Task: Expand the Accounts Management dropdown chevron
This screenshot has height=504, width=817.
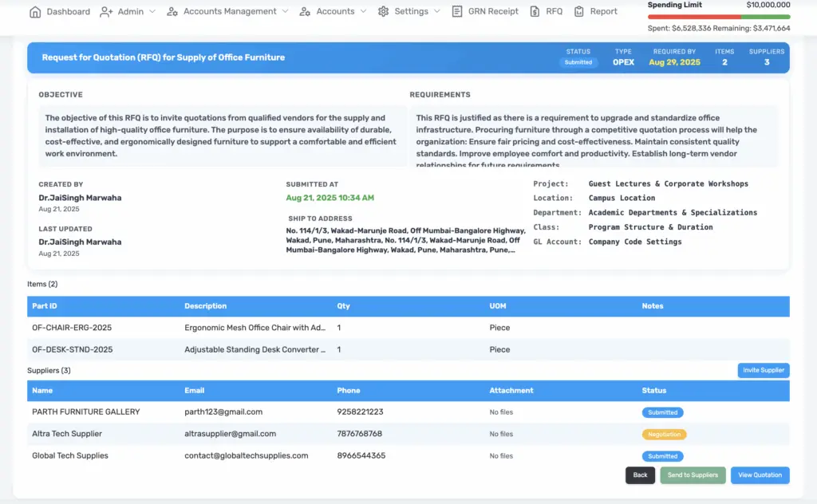Action: tap(285, 12)
